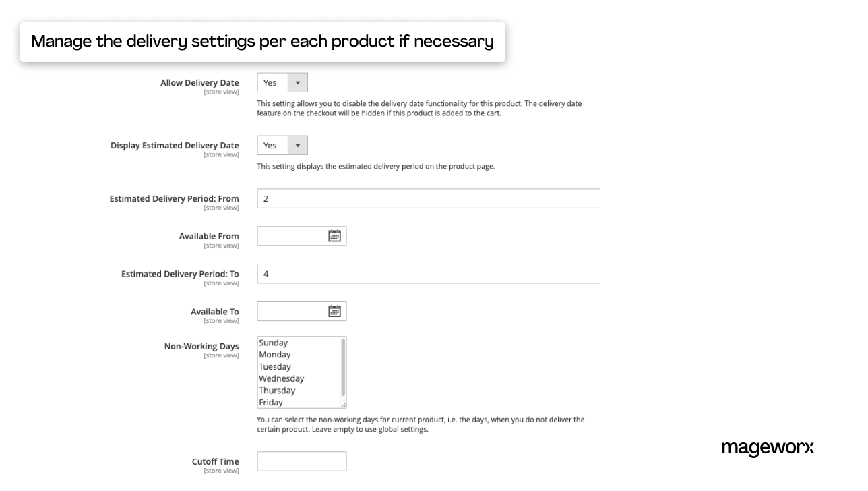Viewport: 868px width, 491px height.
Task: Select Sunday in Non-Working Days list
Action: coord(274,343)
